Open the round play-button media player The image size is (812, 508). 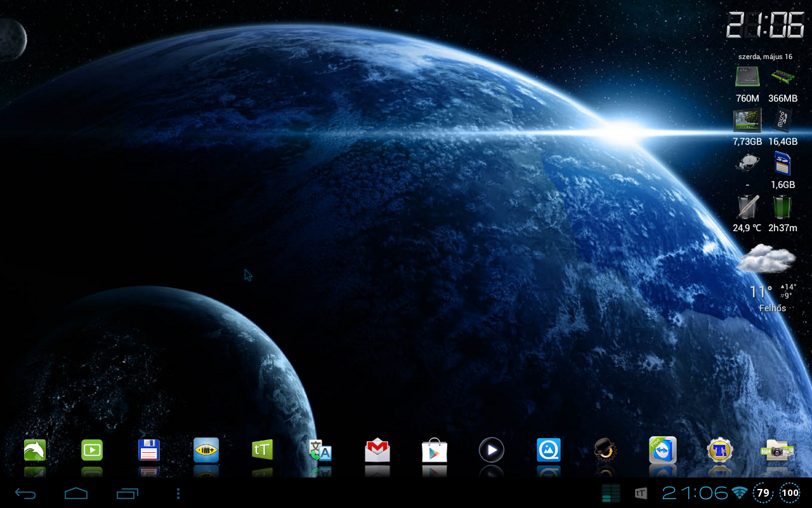point(491,450)
